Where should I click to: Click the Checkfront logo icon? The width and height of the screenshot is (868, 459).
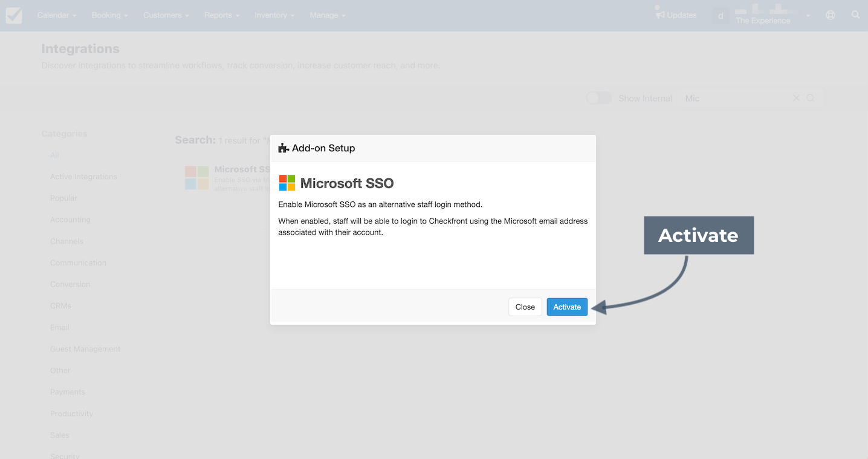14,15
